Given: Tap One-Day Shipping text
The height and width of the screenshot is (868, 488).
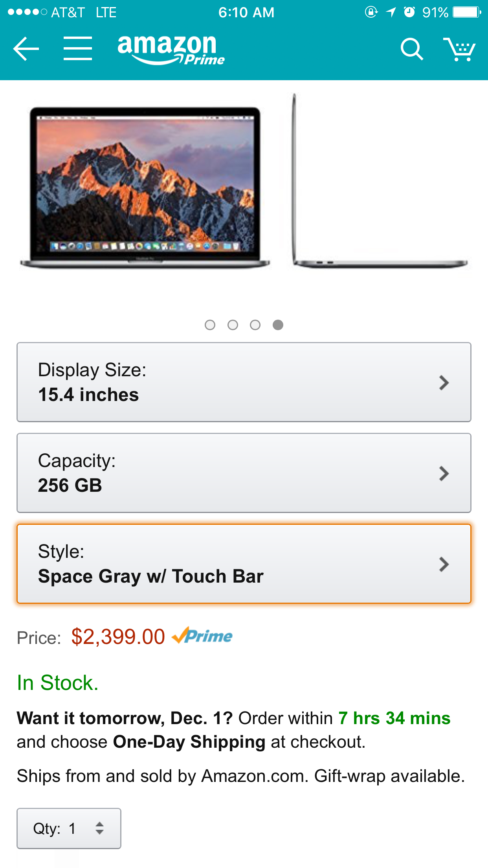Looking at the screenshot, I should (x=189, y=742).
